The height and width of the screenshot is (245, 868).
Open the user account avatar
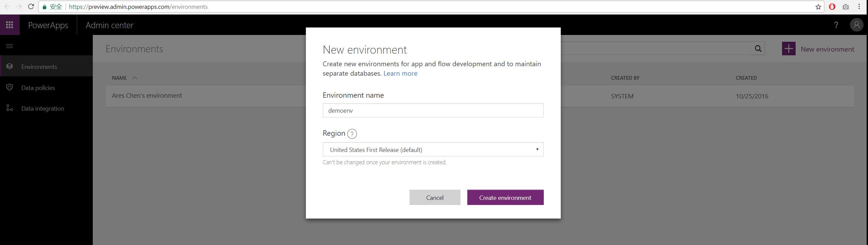tap(856, 25)
